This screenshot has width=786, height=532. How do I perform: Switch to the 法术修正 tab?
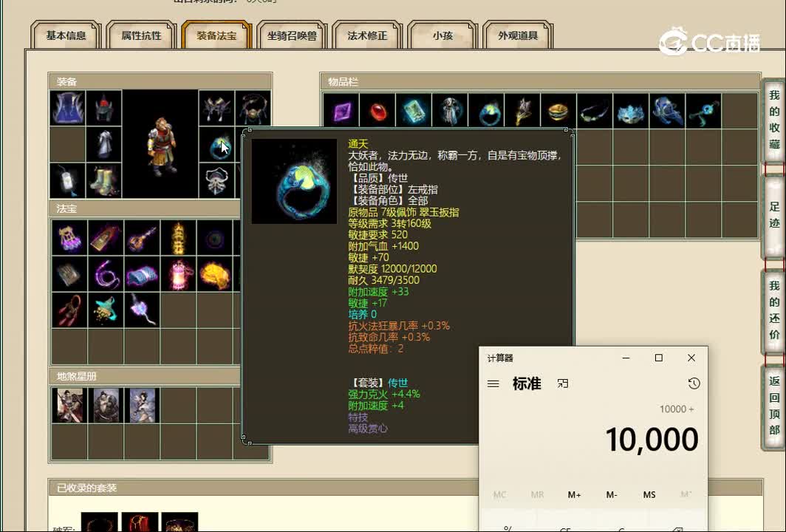click(367, 35)
